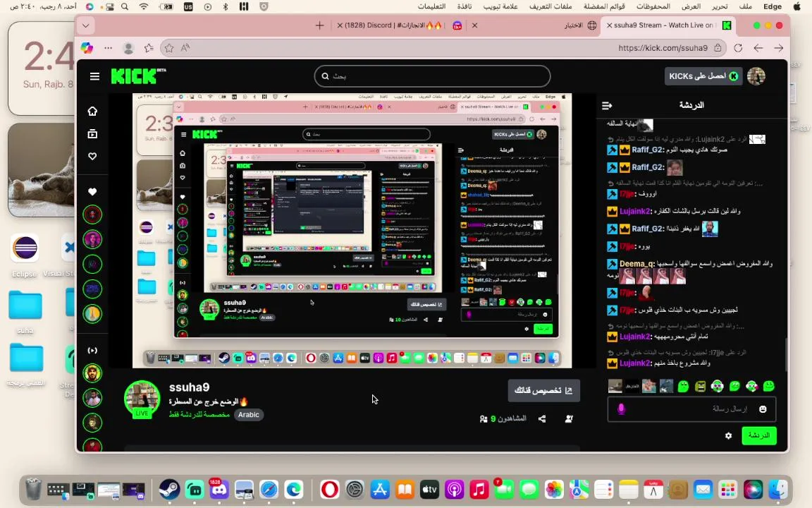Select the rightmost green smiling emote
This screenshot has height=508, width=812.
pyautogui.click(x=769, y=386)
